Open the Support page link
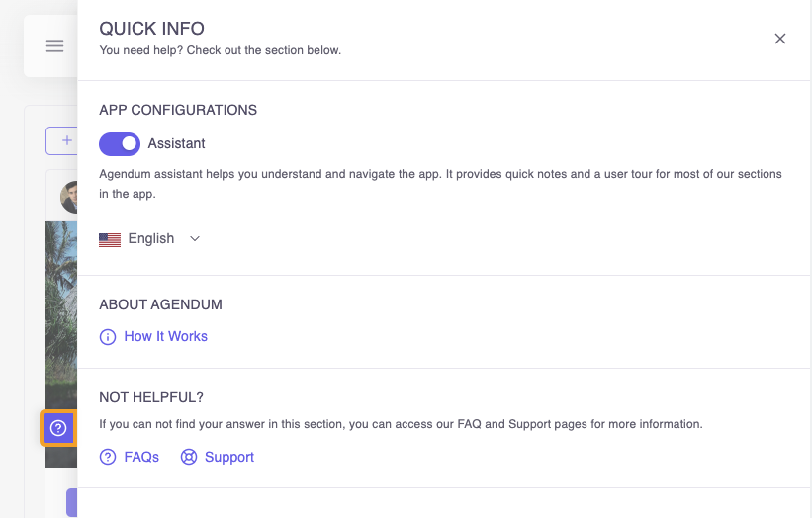Viewport: 812px width, 518px height. [x=229, y=457]
